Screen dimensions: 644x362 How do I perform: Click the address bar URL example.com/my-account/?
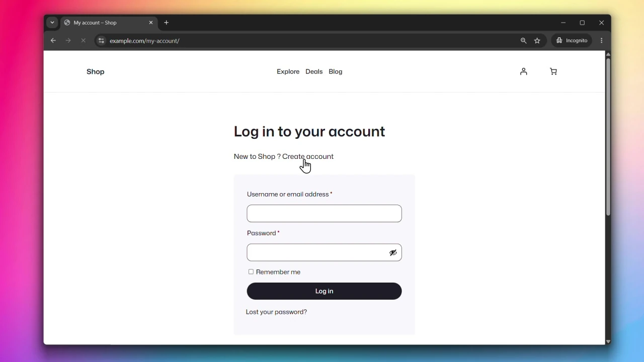pos(145,41)
